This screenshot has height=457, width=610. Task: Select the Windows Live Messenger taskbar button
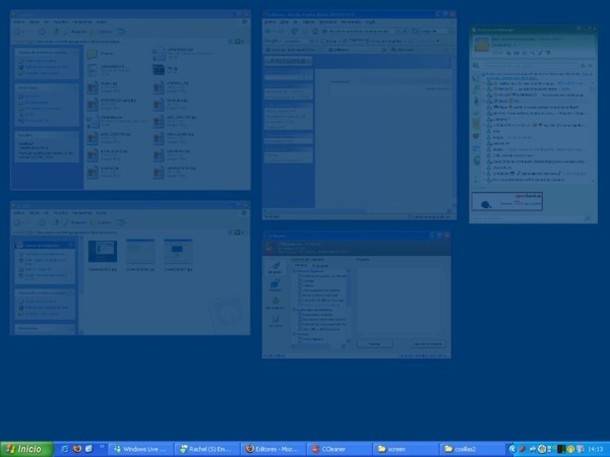coord(140,449)
